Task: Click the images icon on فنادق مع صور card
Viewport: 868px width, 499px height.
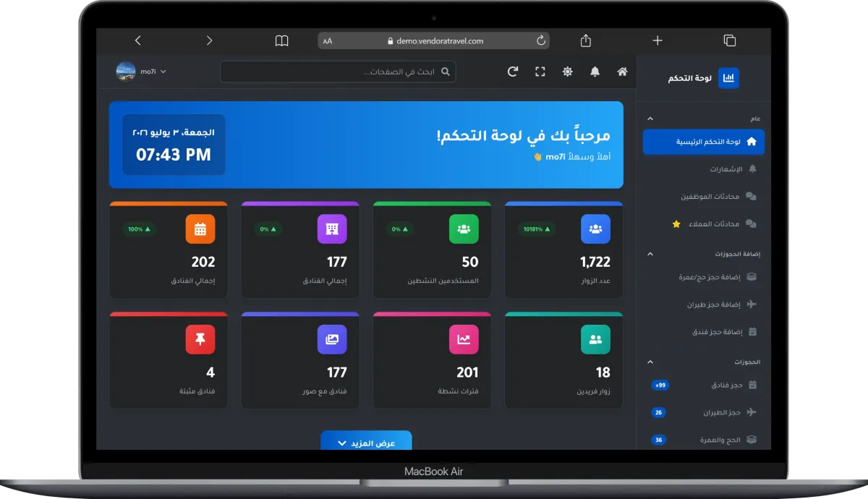Action: point(332,339)
